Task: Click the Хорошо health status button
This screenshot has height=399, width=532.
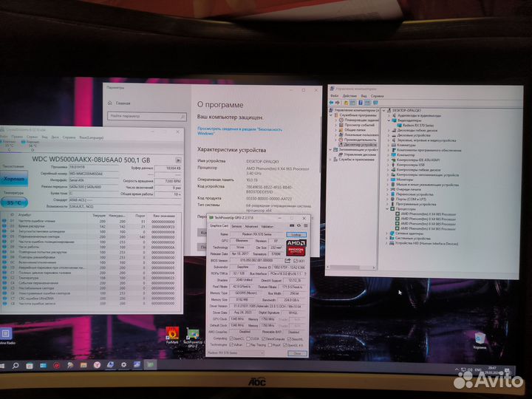Action: [14, 179]
